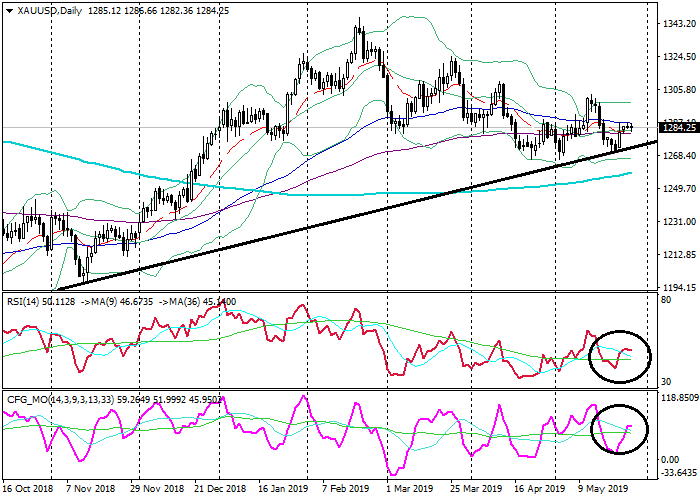Screen dimensions: 700x500
Task: Click the XAUUSD,Daily chart title
Action: [x=45, y=9]
